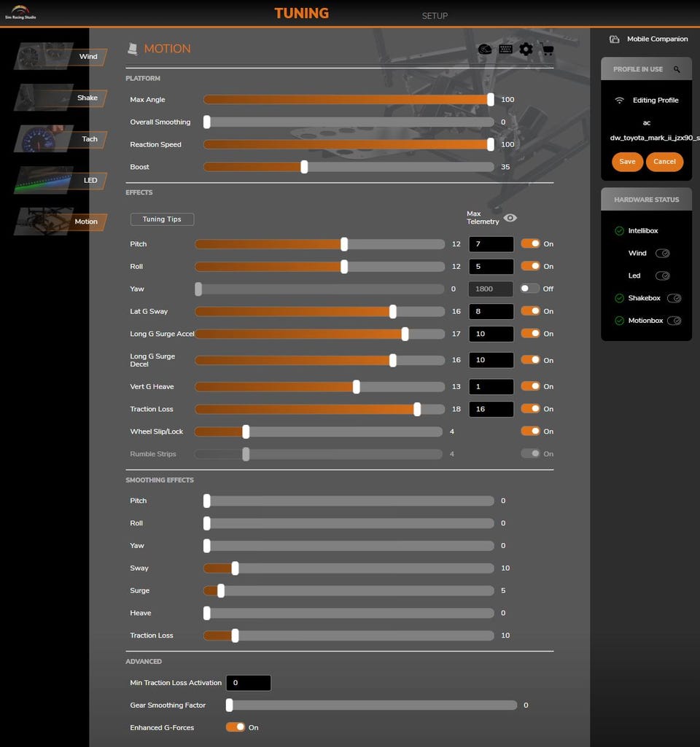Click the Pitch Max Telemetry field
The image size is (700, 747).
(491, 244)
